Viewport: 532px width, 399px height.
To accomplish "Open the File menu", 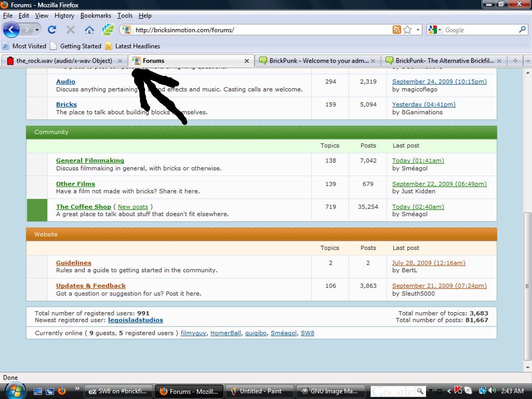I will click(x=8, y=16).
